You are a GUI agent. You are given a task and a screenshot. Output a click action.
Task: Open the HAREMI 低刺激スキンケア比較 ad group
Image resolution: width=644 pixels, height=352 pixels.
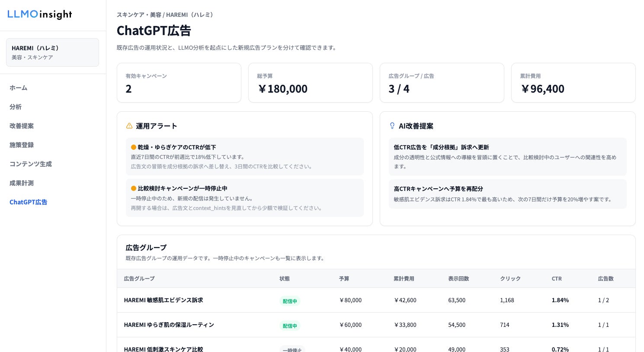click(x=163, y=349)
